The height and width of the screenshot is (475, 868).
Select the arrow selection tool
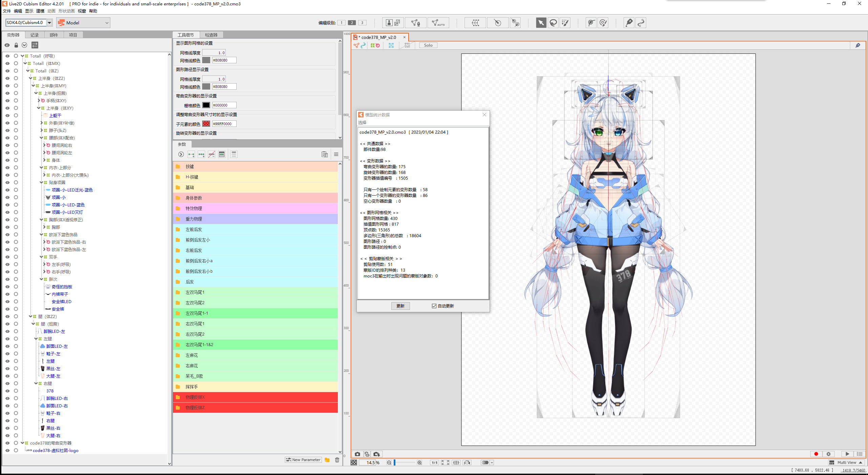(x=541, y=23)
